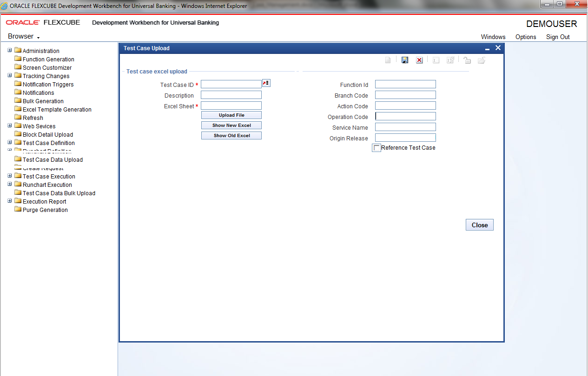The image size is (588, 376).
Task: Click in the Test Case ID field
Action: 231,84
